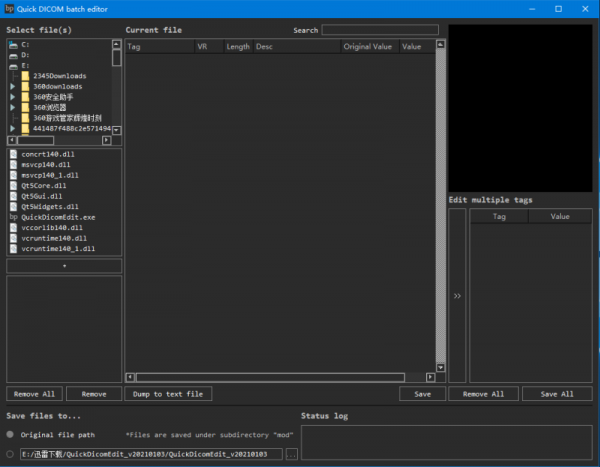
Task: Click the Save button
Action: click(x=422, y=394)
